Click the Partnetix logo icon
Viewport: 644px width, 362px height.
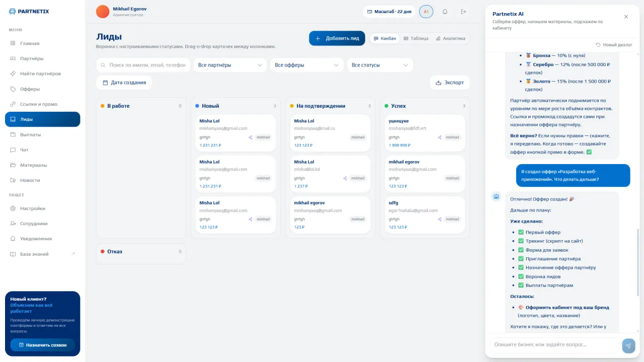pyautogui.click(x=13, y=11)
